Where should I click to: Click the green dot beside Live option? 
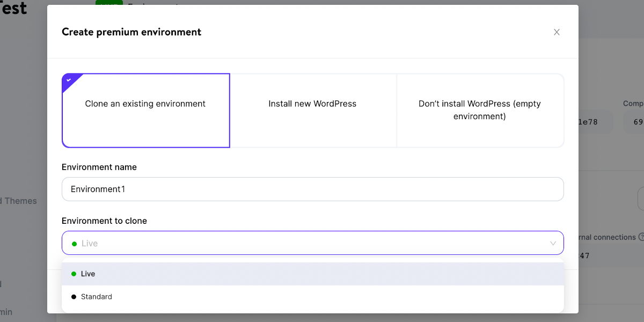pyautogui.click(x=74, y=274)
